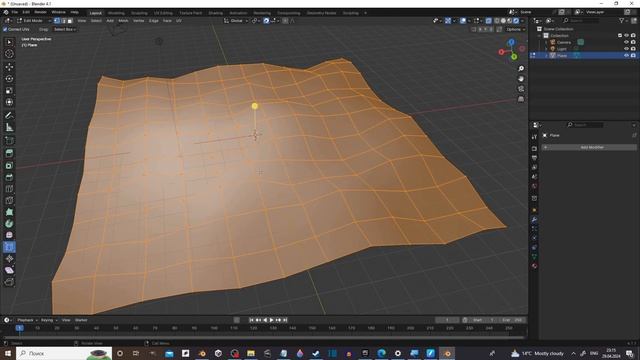Click the green Y axis gizmo ball
The image size is (640, 360).
pos(514,57)
